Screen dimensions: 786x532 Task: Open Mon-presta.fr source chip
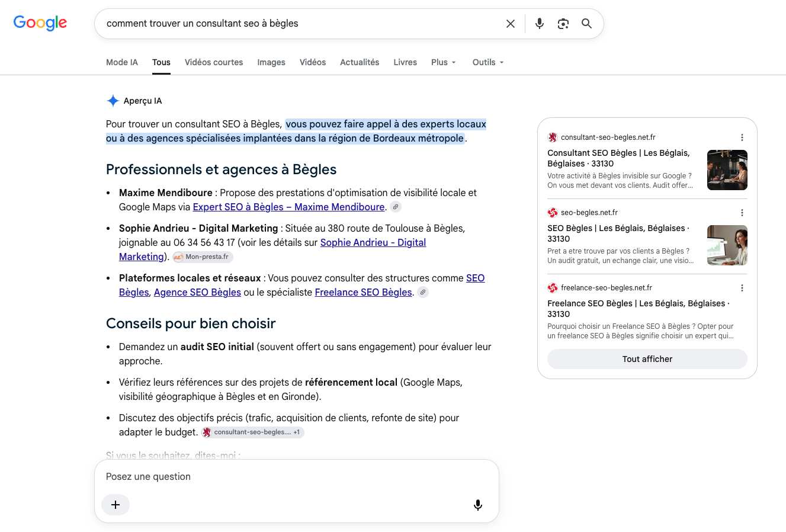click(x=203, y=257)
